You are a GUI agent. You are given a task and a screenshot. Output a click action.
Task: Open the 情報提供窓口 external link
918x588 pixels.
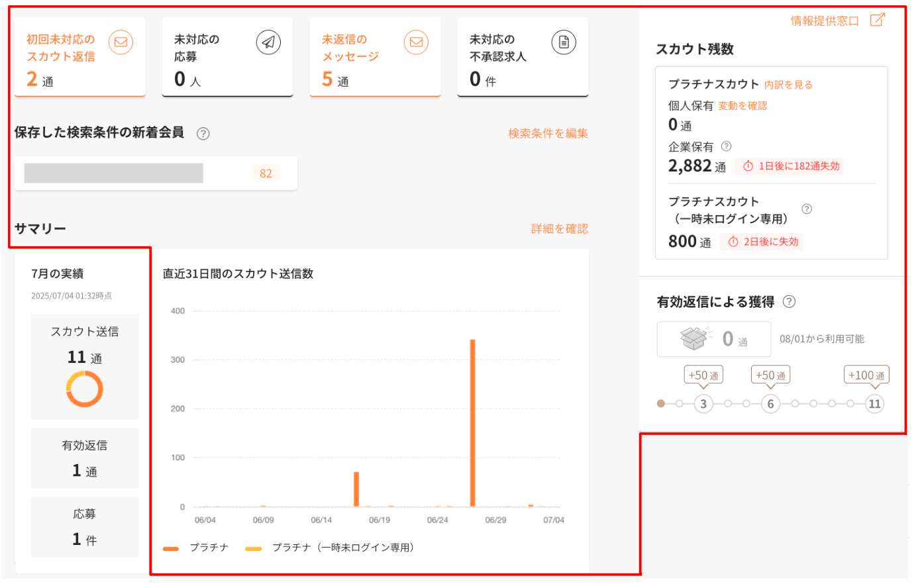coord(837,21)
